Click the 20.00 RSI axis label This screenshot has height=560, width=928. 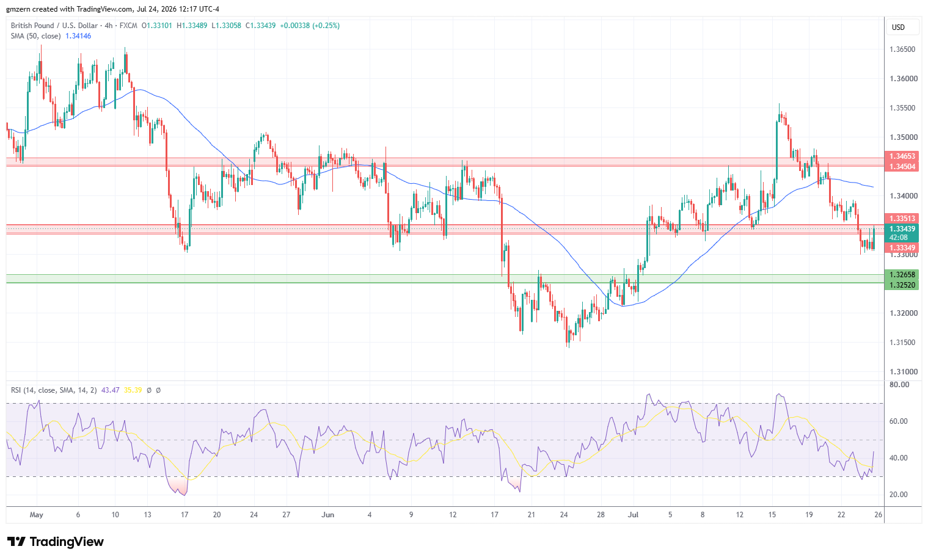pos(899,495)
